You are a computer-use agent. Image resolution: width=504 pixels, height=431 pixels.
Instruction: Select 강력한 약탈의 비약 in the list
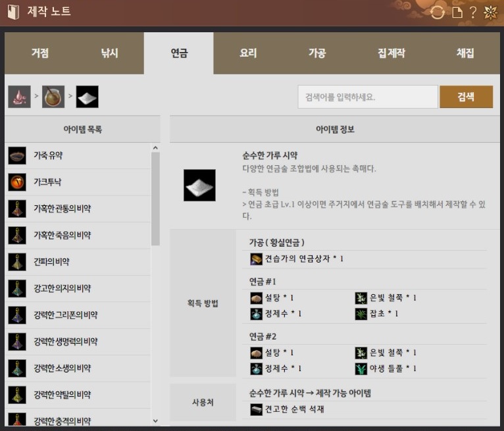(78, 395)
